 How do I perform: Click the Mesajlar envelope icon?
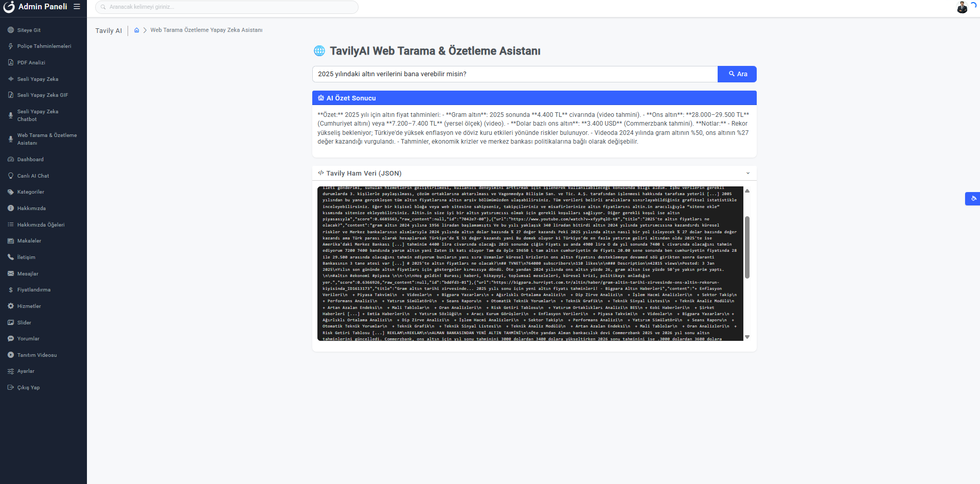tap(11, 274)
